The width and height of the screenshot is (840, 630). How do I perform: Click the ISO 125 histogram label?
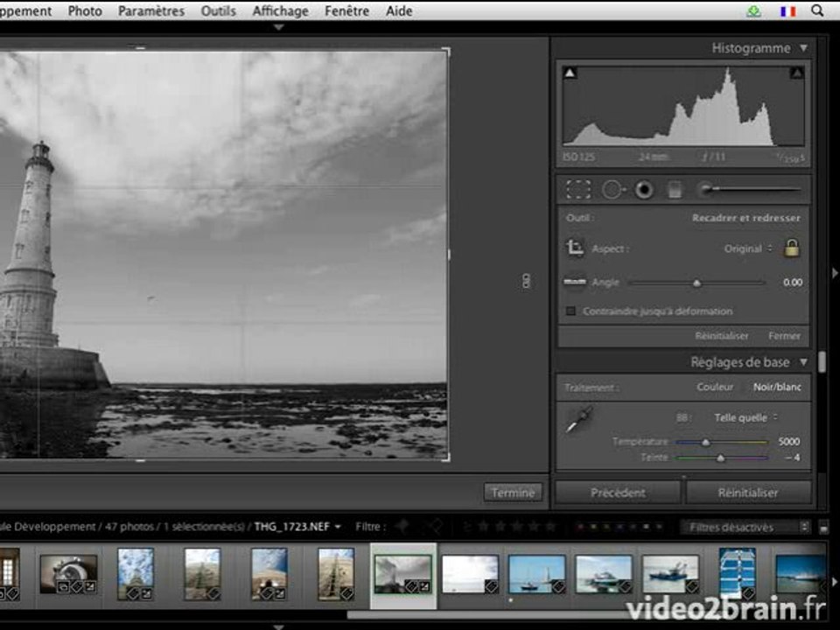(578, 157)
